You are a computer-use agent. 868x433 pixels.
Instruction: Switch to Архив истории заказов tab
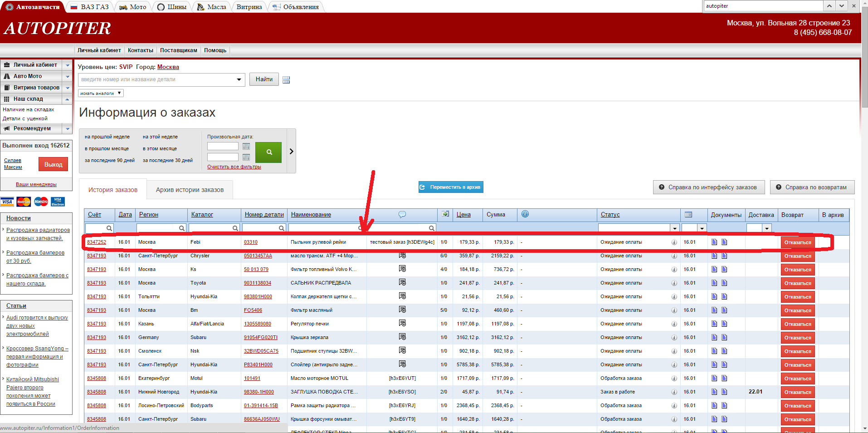[190, 190]
